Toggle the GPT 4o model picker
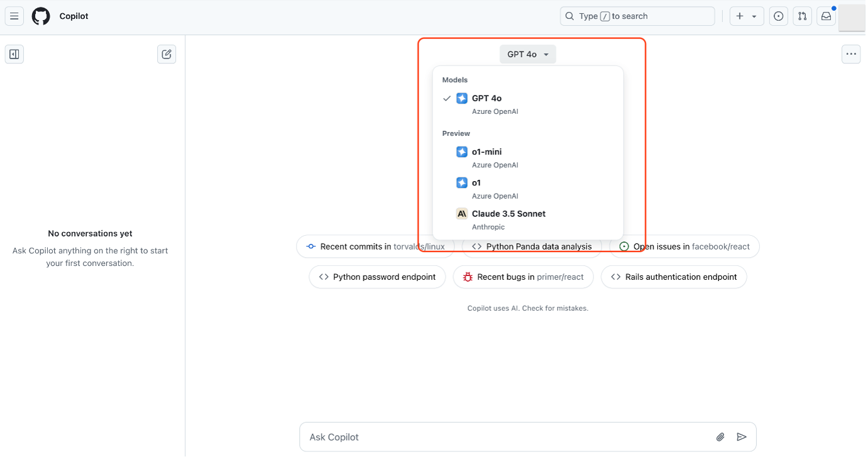The width and height of the screenshot is (868, 459). coord(528,54)
